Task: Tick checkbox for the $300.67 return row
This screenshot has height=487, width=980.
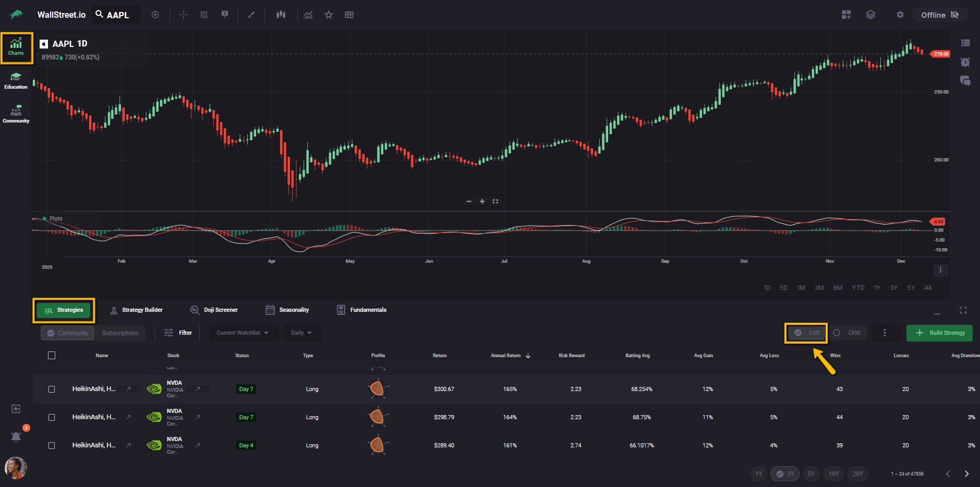Action: click(52, 389)
